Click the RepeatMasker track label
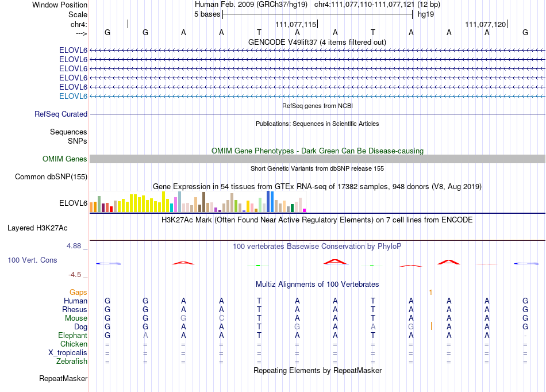This screenshot has width=546, height=392. click(63, 378)
